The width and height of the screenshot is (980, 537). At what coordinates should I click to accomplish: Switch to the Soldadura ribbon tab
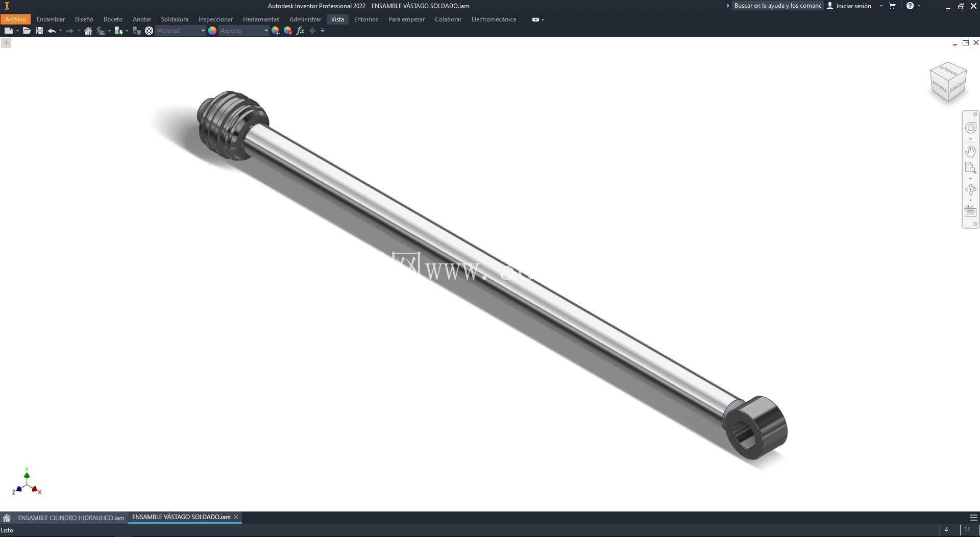pyautogui.click(x=175, y=19)
